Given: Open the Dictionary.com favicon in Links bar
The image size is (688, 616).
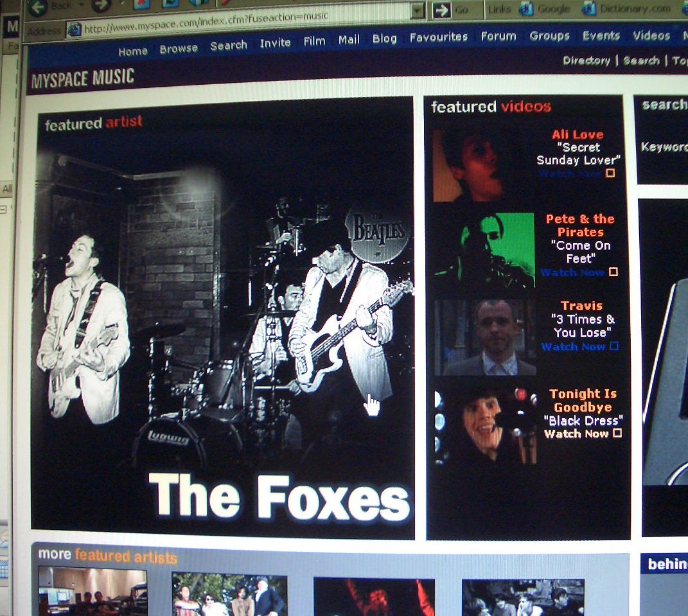Looking at the screenshot, I should pyautogui.click(x=588, y=8).
